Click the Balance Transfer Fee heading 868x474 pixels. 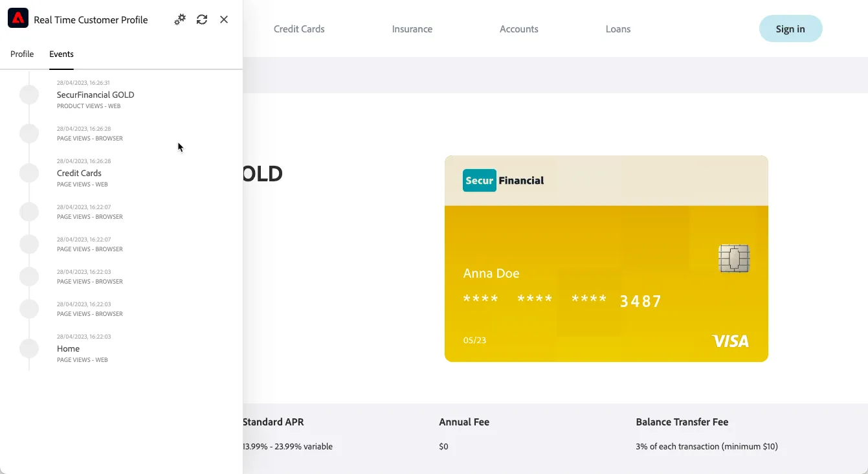(682, 422)
